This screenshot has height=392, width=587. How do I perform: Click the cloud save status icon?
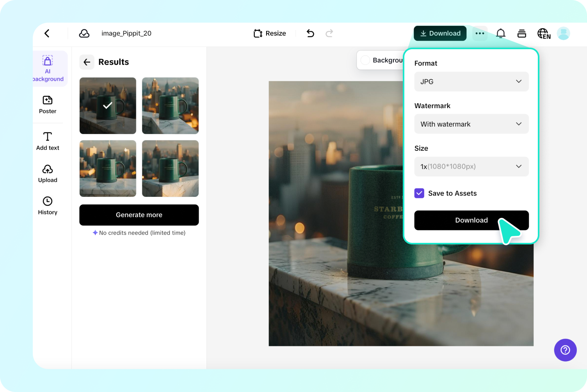84,34
